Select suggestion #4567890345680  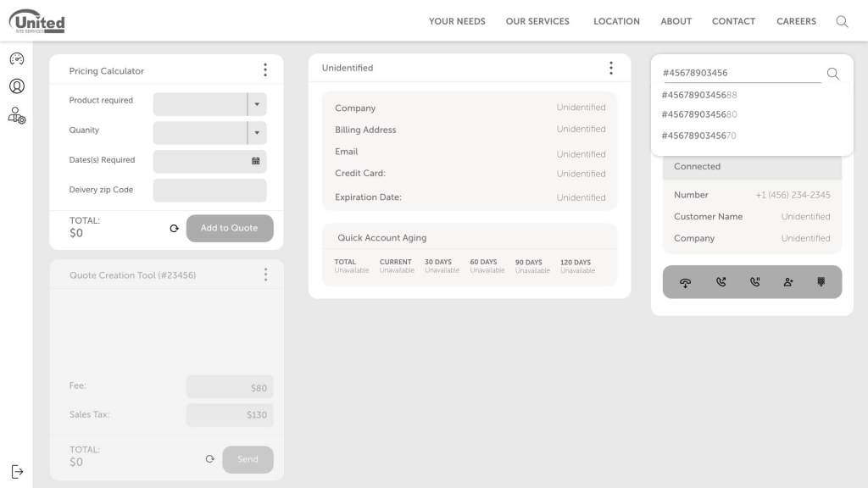(x=698, y=114)
